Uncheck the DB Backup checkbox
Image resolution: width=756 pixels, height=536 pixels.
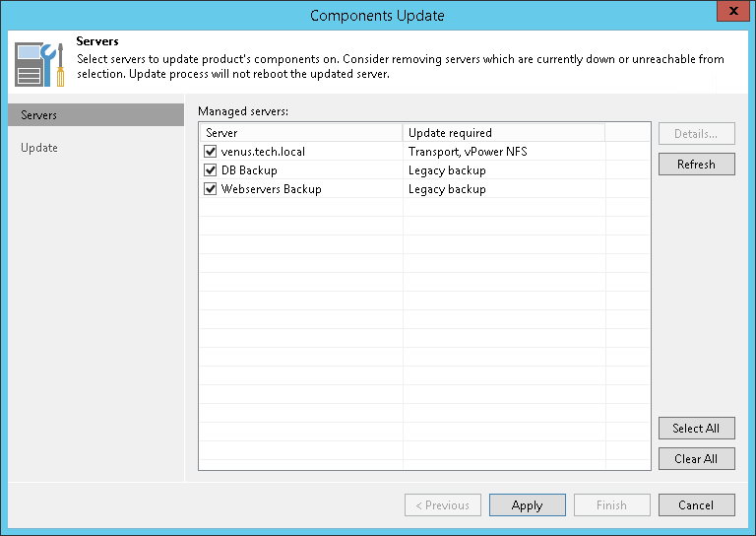click(x=210, y=170)
